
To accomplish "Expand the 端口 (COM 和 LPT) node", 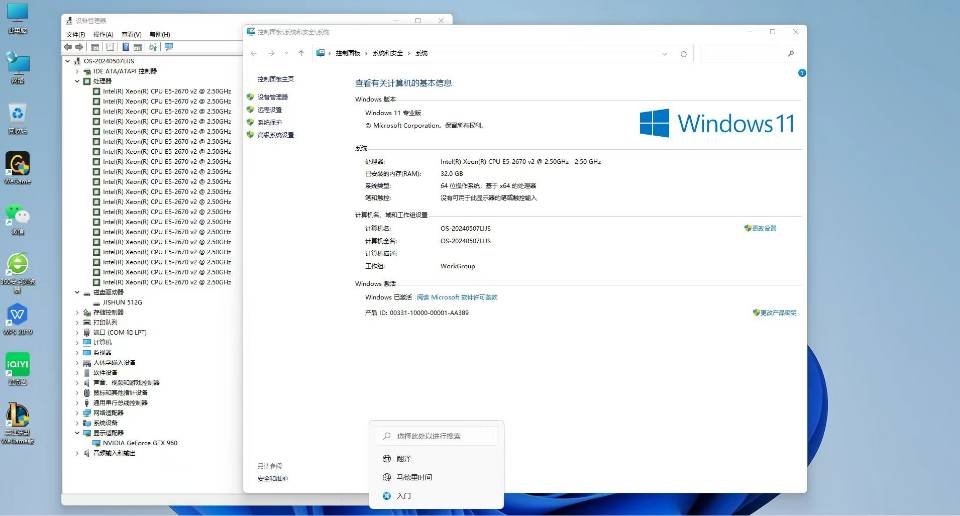I will pyautogui.click(x=78, y=332).
